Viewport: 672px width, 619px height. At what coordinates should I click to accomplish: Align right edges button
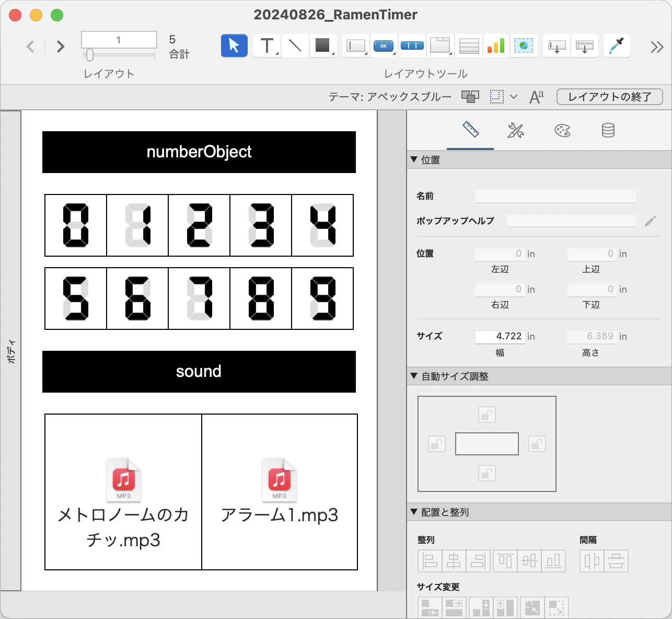478,561
